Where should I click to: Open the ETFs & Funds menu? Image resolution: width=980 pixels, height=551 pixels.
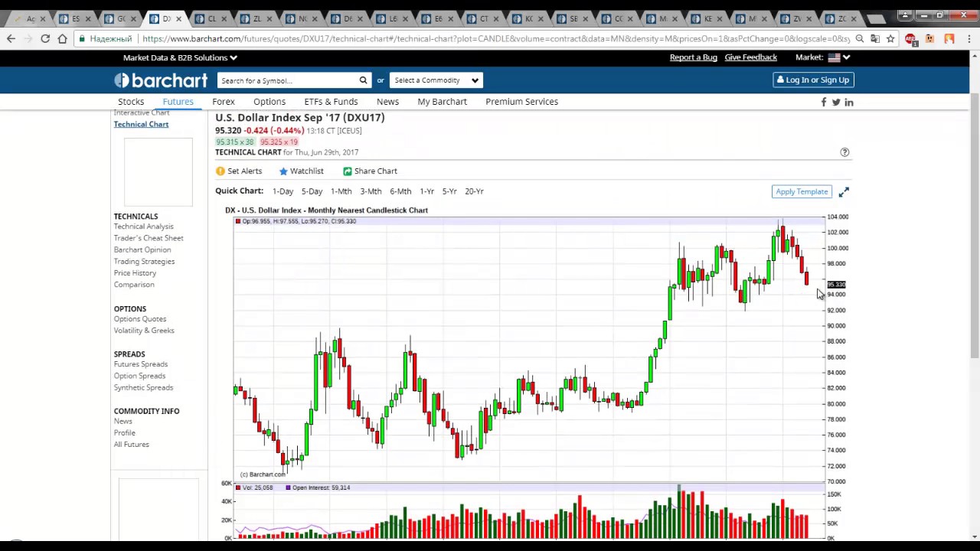click(331, 102)
